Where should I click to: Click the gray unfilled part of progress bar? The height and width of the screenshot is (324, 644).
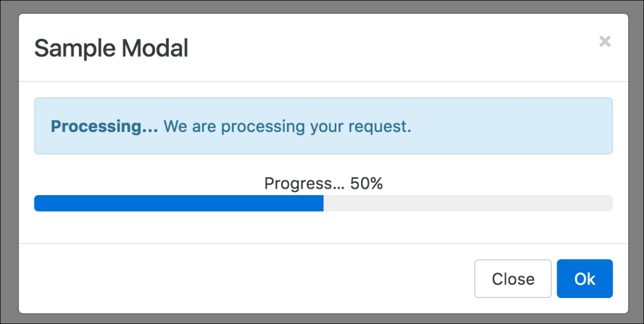click(x=468, y=204)
